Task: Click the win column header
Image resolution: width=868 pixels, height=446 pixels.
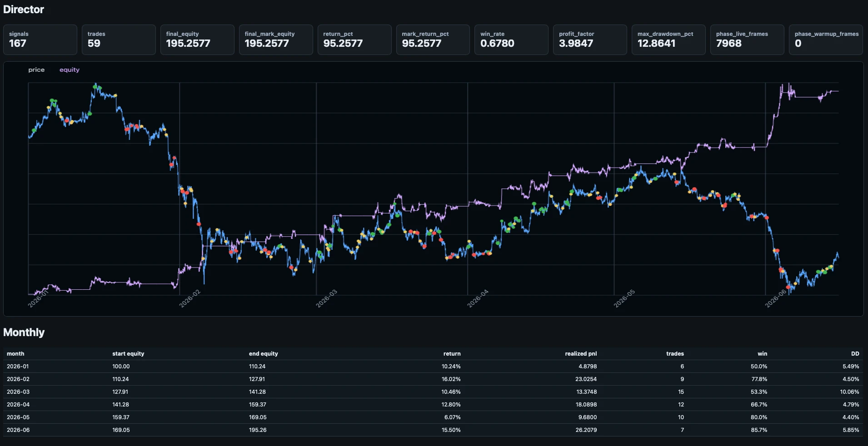Action: coord(762,354)
